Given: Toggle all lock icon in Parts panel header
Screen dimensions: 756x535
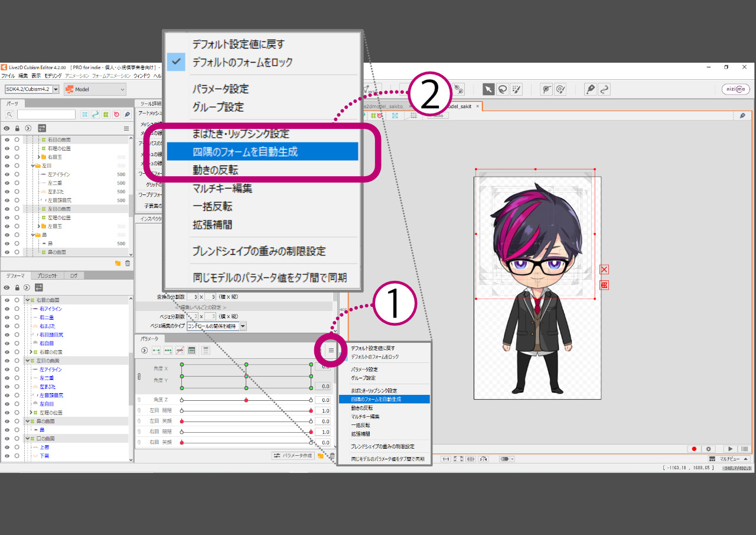Looking at the screenshot, I should pyautogui.click(x=17, y=128).
